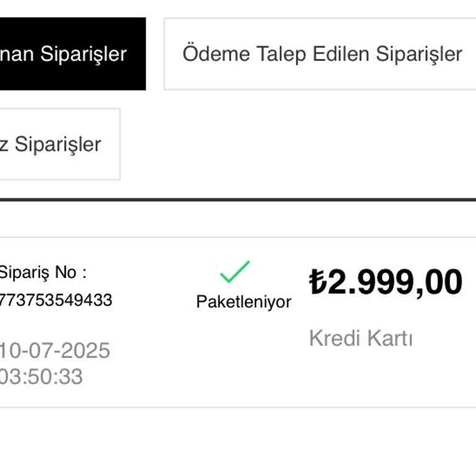The image size is (476, 476).
Task: Click the Sipariş No label
Action: coord(42,272)
